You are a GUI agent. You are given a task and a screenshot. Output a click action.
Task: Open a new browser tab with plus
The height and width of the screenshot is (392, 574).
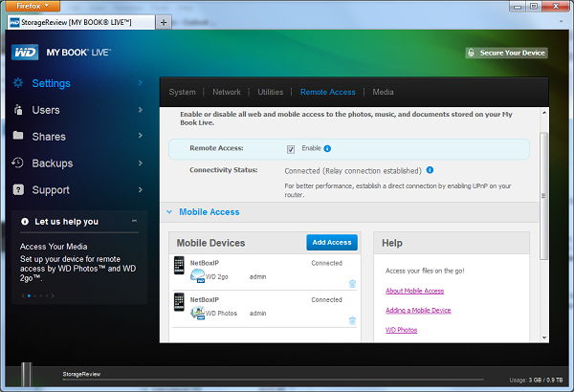point(164,22)
